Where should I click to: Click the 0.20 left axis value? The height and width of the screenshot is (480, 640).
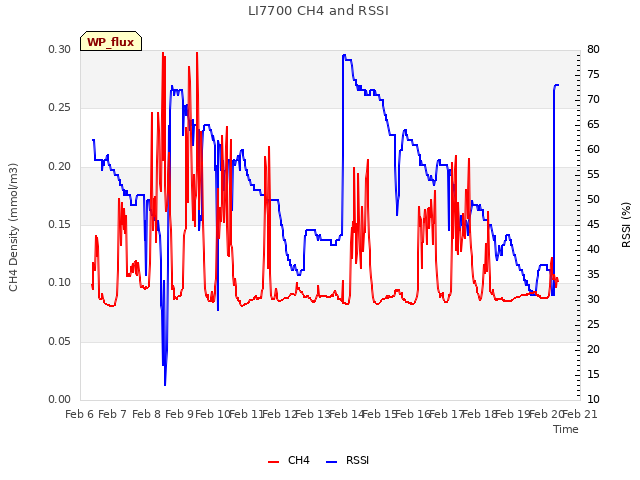[x=60, y=166]
